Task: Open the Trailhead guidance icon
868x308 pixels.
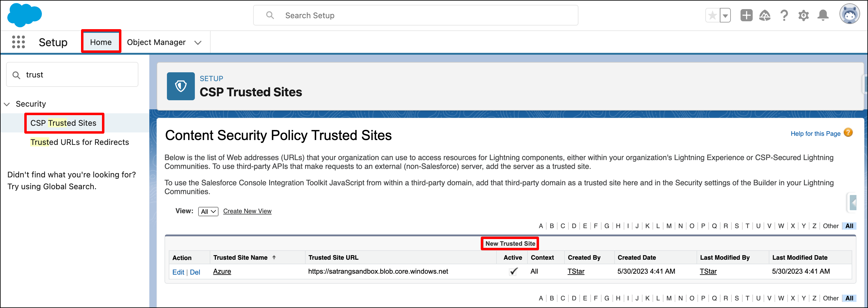Action: tap(765, 15)
